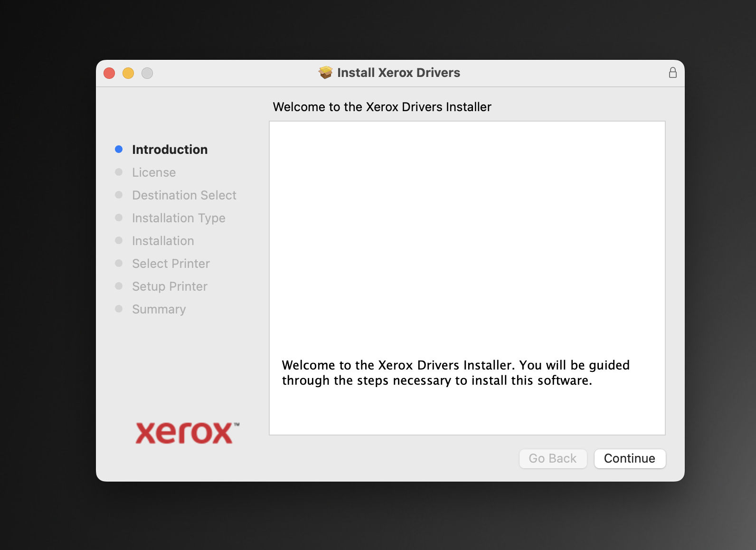Select the Introduction step in sidebar

(x=170, y=150)
